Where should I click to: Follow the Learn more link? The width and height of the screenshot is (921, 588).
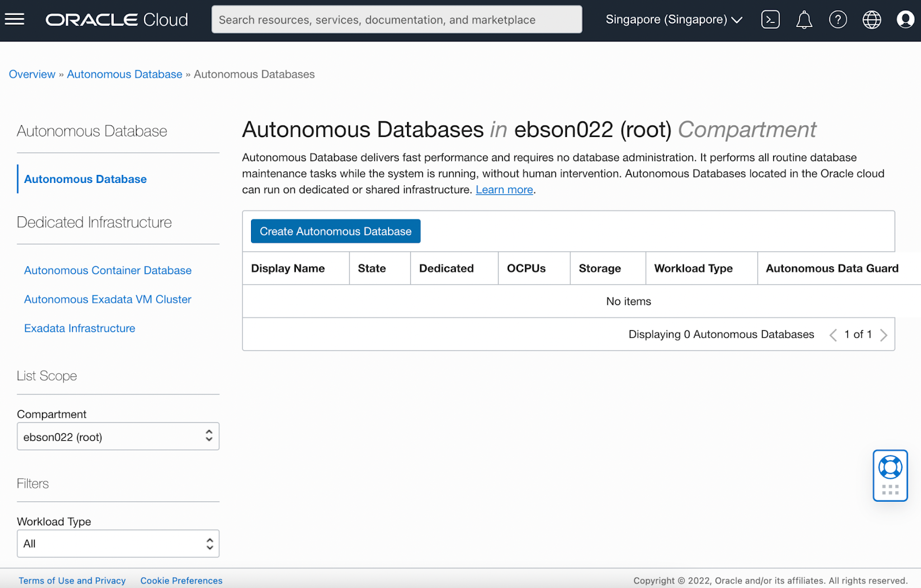tap(504, 190)
